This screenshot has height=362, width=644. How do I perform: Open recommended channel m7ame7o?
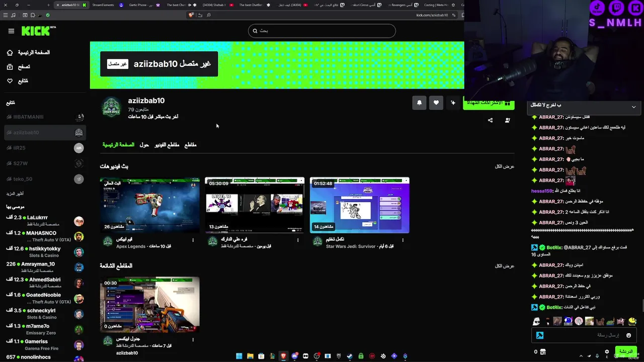point(45,329)
